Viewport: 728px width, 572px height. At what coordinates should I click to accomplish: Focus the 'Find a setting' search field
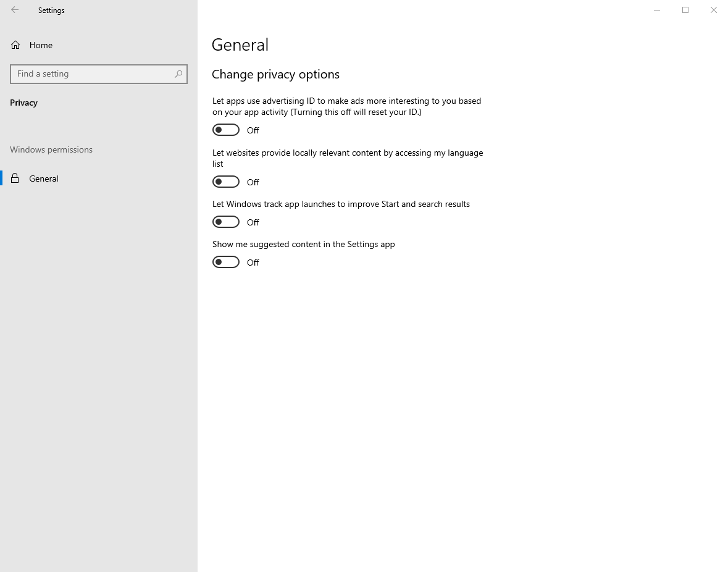coord(93,74)
